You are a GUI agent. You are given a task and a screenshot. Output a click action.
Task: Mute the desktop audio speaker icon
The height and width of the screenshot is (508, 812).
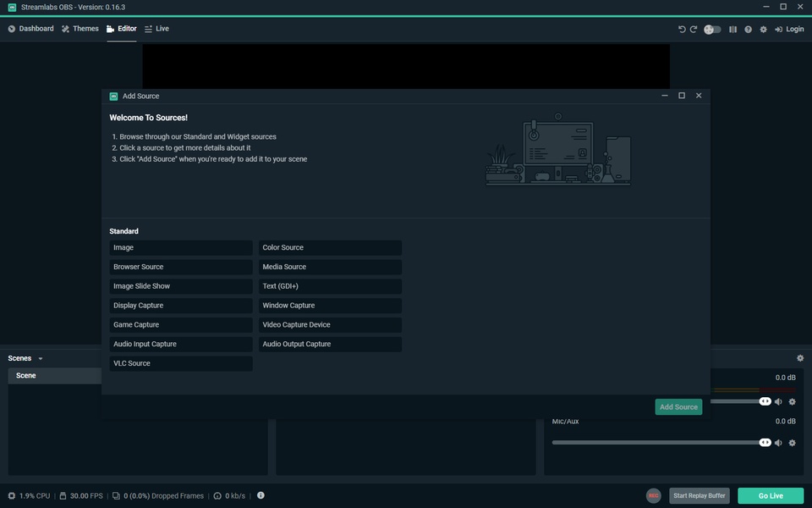[x=778, y=401]
